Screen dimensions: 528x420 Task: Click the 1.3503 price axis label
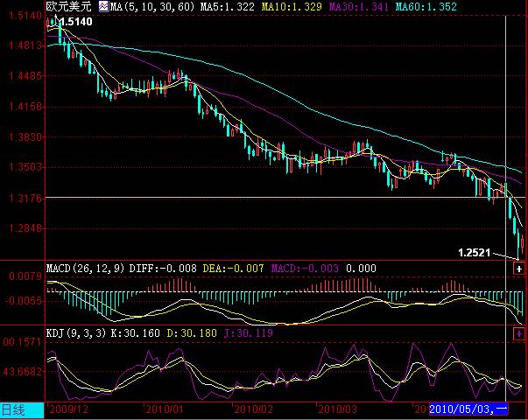pyautogui.click(x=25, y=168)
